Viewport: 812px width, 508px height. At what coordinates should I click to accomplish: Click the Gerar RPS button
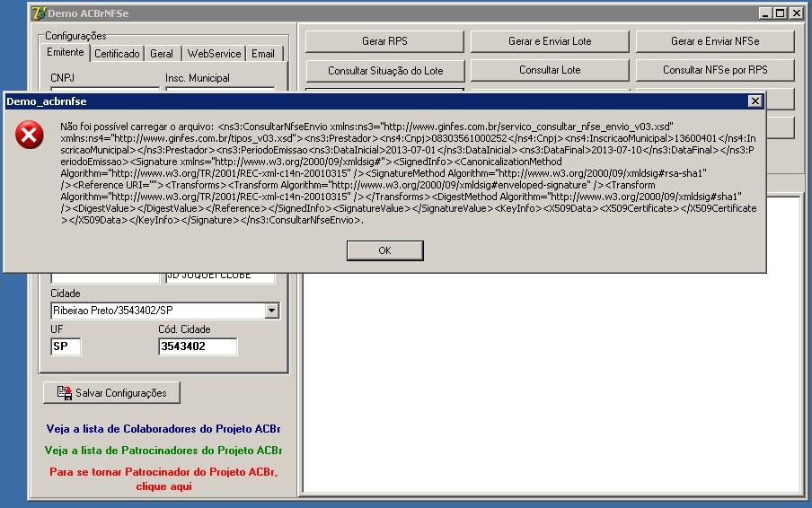pyautogui.click(x=384, y=41)
